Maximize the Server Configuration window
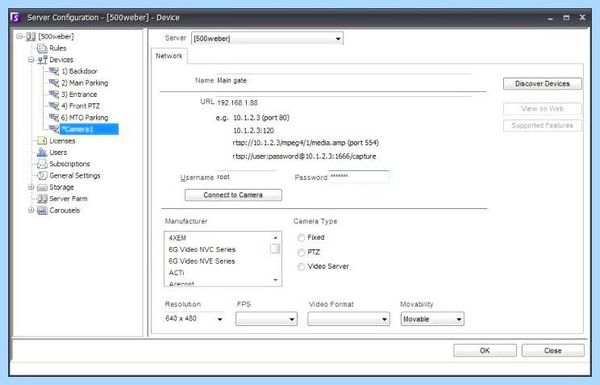 [x=566, y=18]
